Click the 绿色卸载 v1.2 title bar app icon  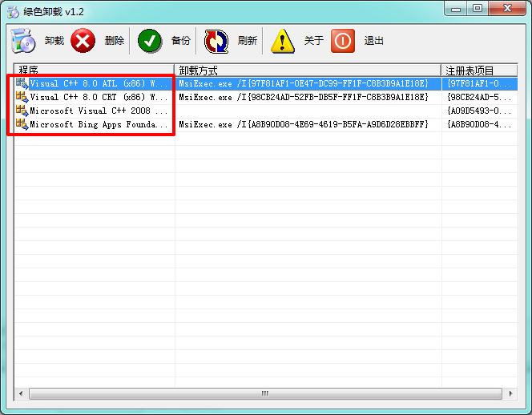(14, 12)
